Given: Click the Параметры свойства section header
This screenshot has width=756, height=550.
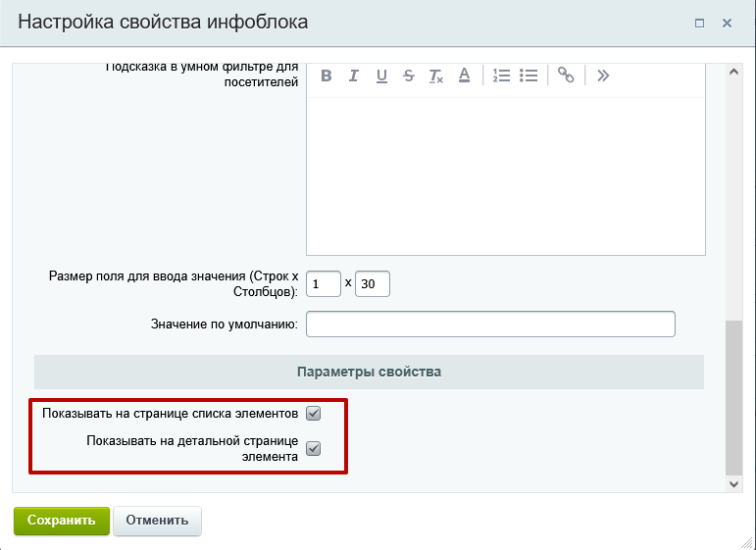Looking at the screenshot, I should click(x=369, y=373).
